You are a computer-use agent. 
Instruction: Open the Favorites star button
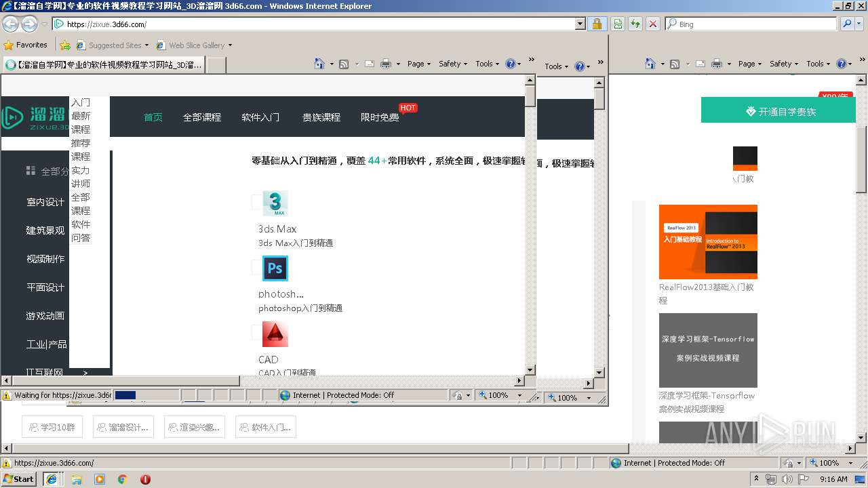click(26, 45)
